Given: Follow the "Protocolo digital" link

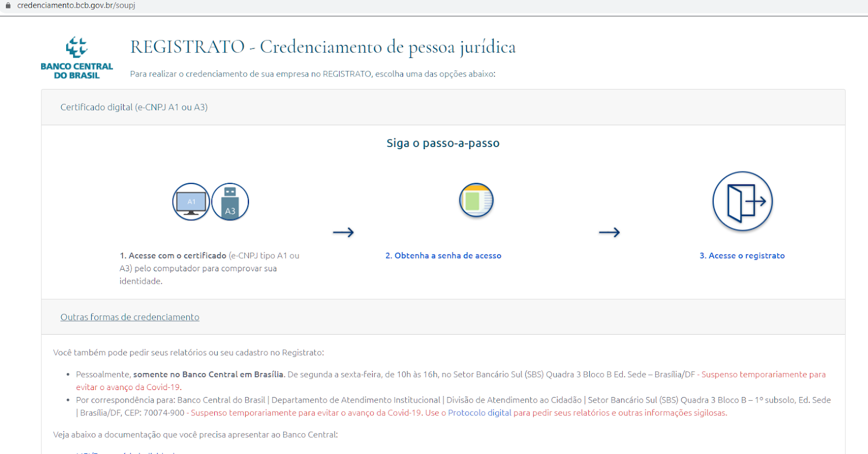Looking at the screenshot, I should [480, 413].
